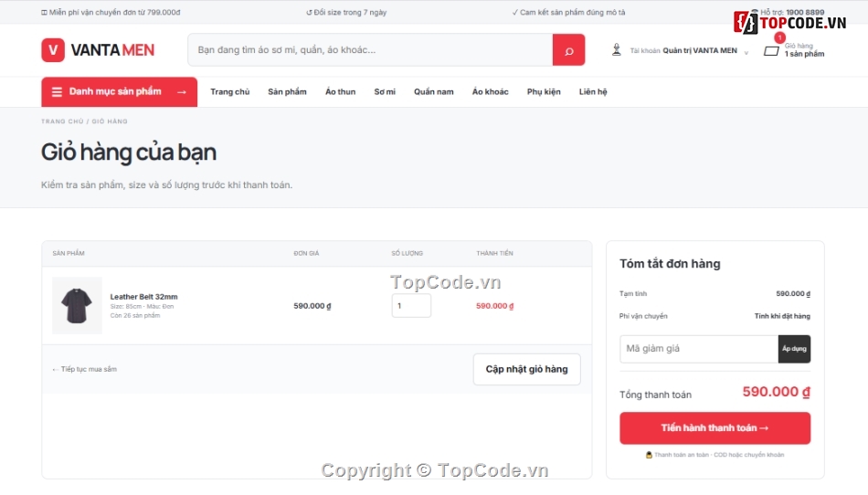
Task: Click the hamburger icon in Danh mục sản phẩm
Action: (x=57, y=92)
